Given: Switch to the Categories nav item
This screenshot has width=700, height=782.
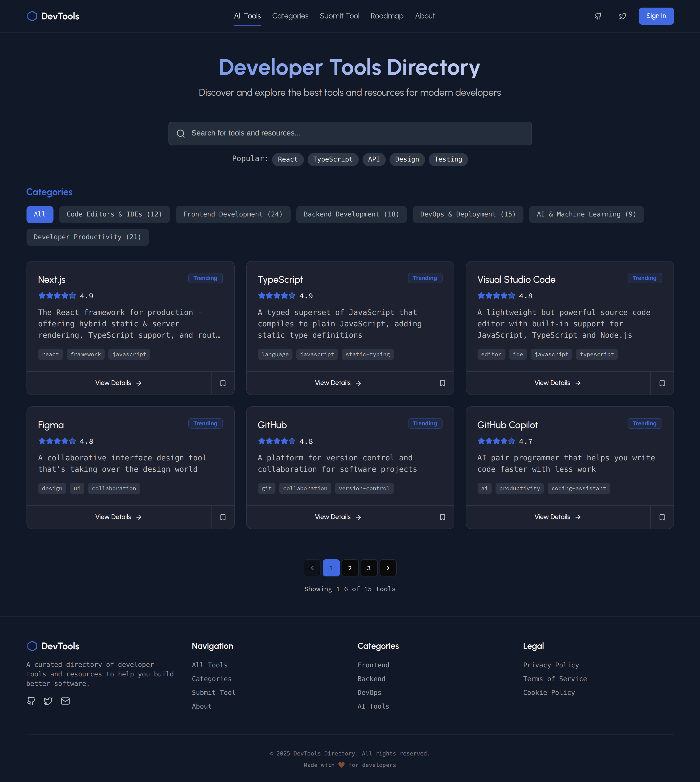Looking at the screenshot, I should click(x=290, y=16).
